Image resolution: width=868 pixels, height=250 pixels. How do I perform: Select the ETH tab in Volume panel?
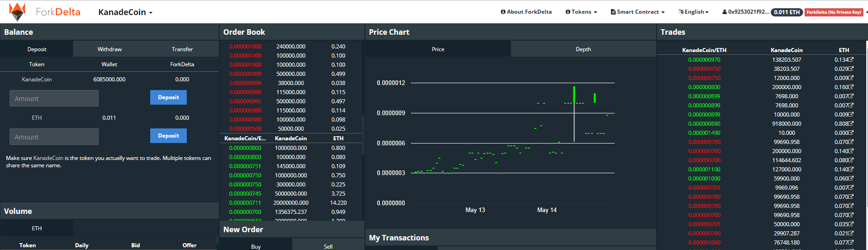(37, 228)
